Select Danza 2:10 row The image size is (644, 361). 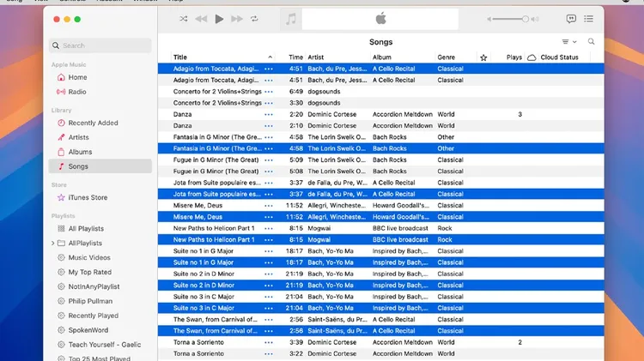pos(380,126)
